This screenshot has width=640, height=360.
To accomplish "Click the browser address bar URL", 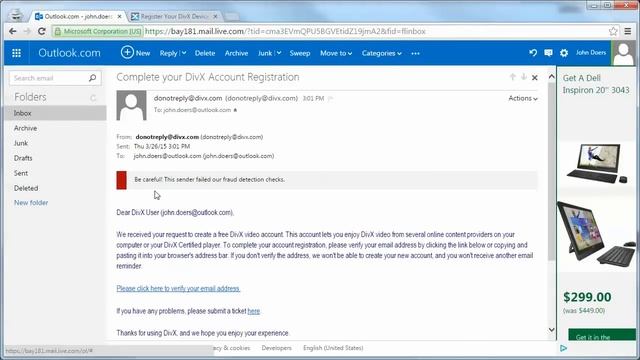I will pos(286,31).
